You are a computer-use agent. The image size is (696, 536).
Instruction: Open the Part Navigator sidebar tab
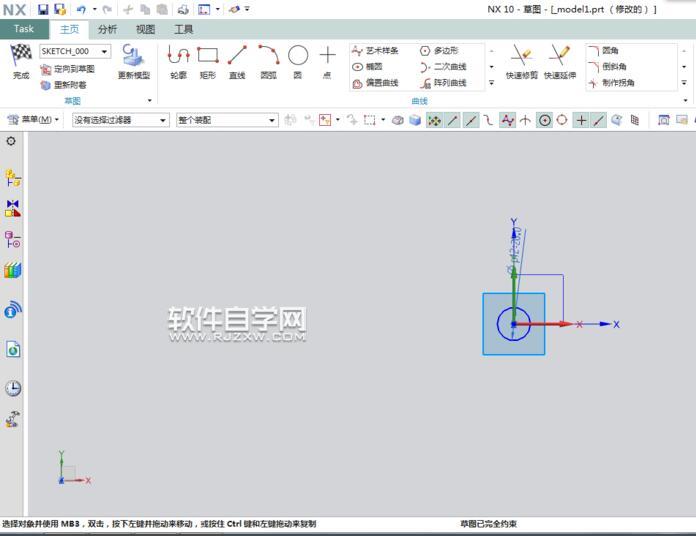13,239
